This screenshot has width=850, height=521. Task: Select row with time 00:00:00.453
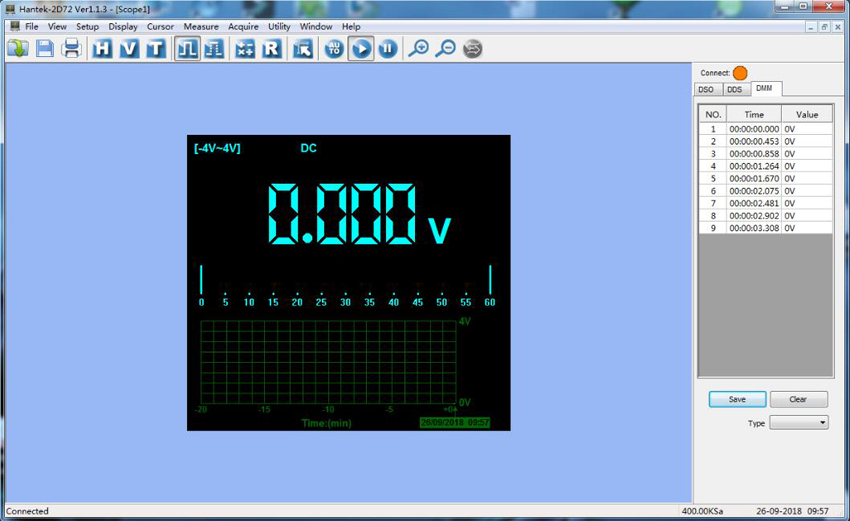[x=765, y=141]
